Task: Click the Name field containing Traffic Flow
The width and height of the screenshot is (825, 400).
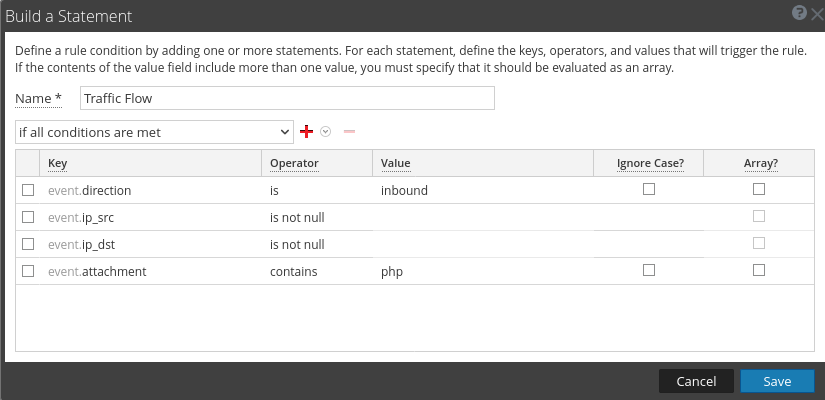Action: (x=287, y=98)
